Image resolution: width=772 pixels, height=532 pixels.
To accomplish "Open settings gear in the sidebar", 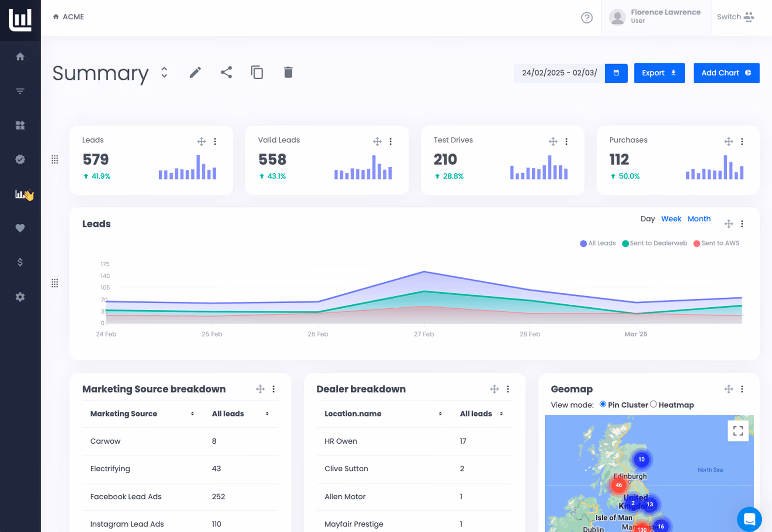I will click(x=20, y=297).
